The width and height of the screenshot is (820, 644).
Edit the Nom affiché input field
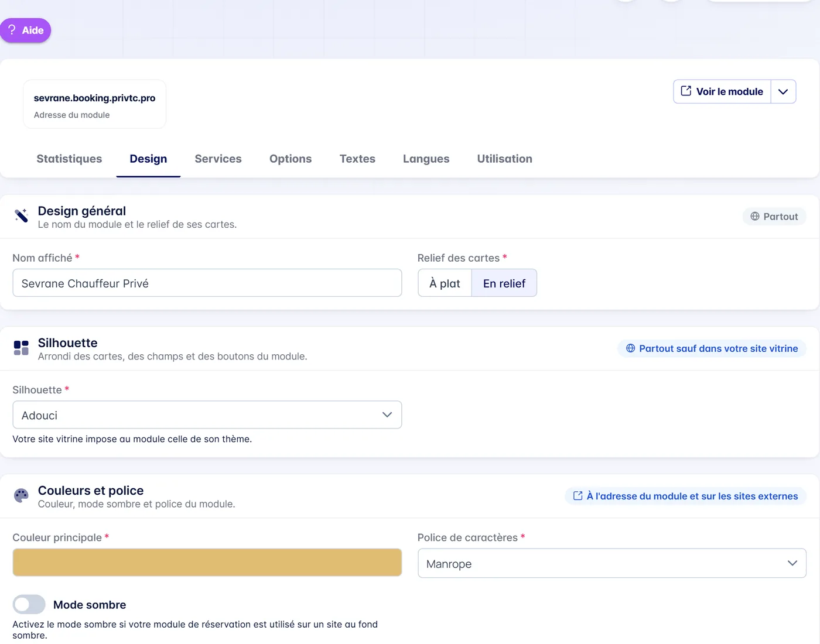point(207,283)
